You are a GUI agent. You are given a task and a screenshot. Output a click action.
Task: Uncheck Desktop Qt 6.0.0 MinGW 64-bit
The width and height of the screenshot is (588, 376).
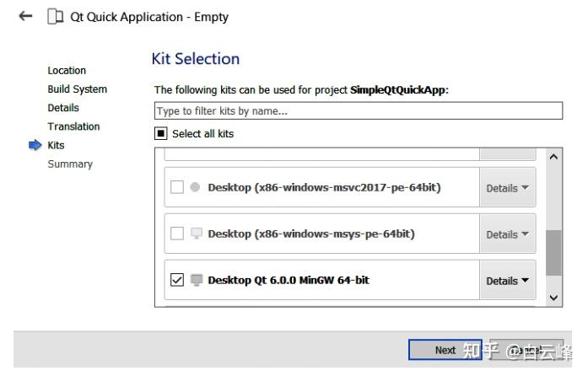pyautogui.click(x=177, y=280)
